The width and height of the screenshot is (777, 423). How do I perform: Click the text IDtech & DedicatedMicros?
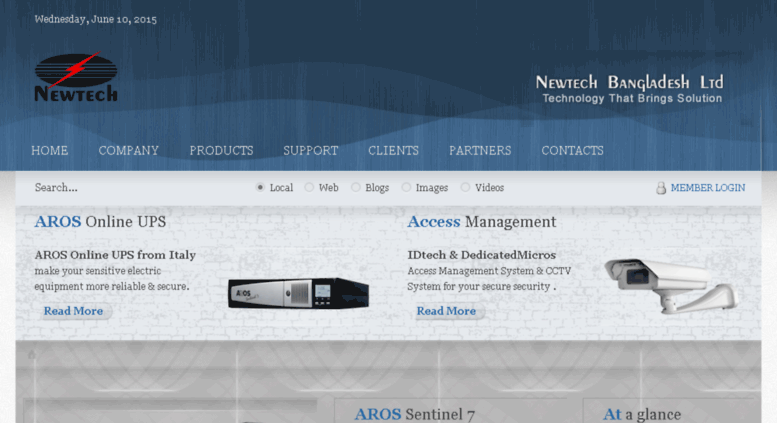tap(482, 255)
